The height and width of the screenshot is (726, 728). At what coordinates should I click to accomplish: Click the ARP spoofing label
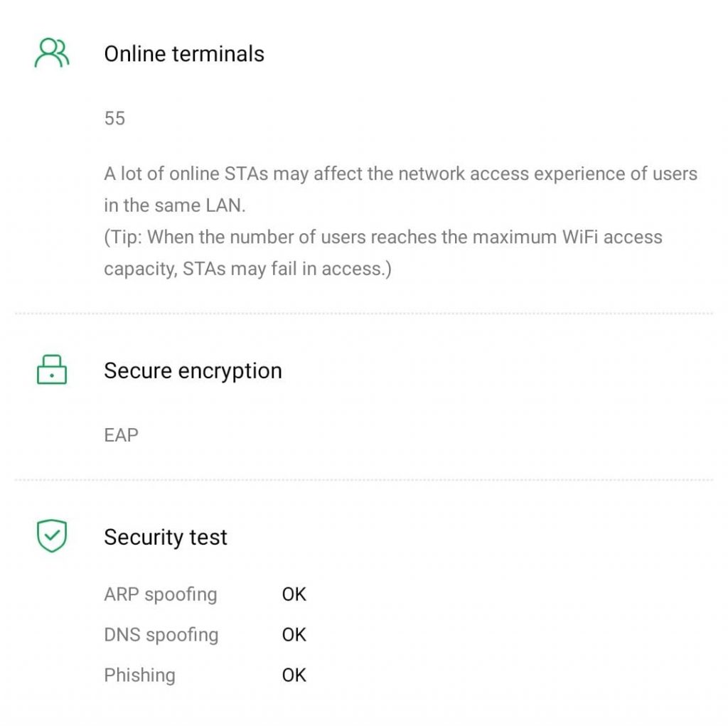coord(160,594)
